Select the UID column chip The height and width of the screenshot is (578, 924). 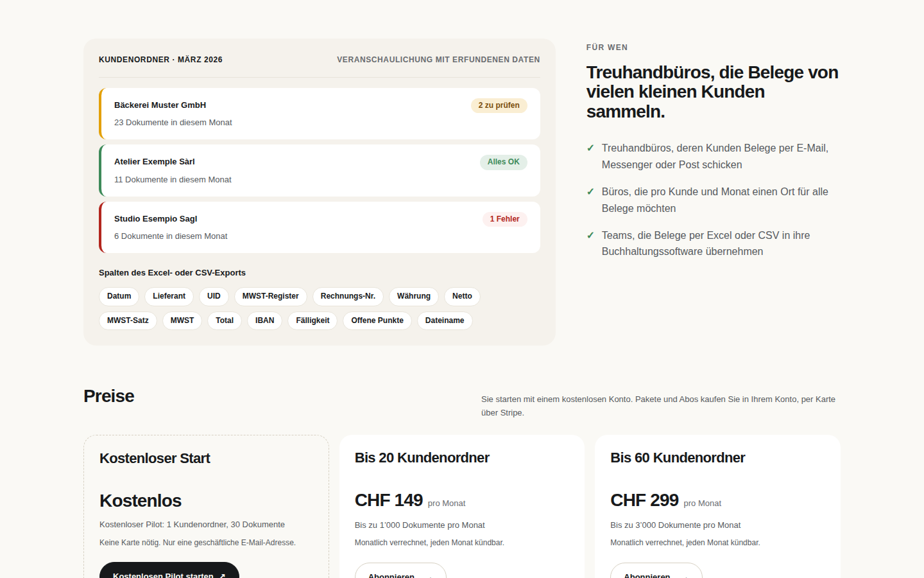[214, 296]
